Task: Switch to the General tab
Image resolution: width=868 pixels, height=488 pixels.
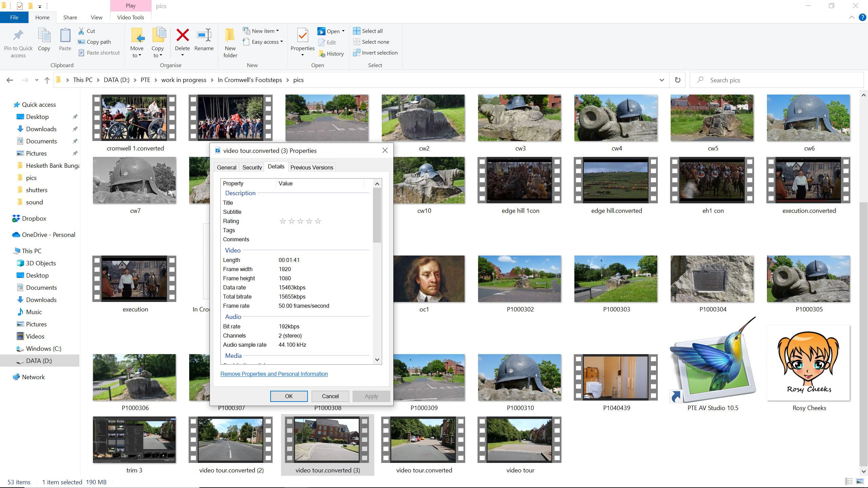Action: click(x=226, y=167)
